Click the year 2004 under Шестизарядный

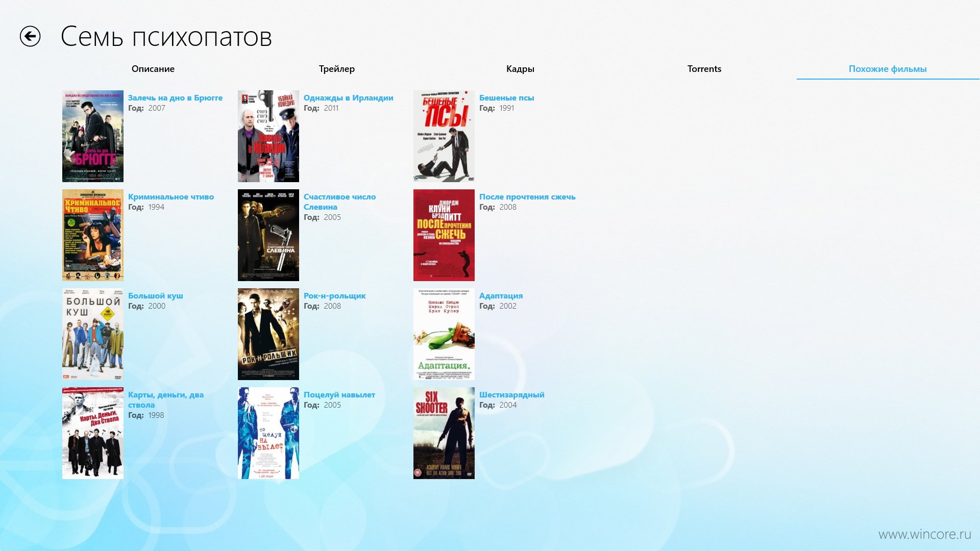(508, 405)
